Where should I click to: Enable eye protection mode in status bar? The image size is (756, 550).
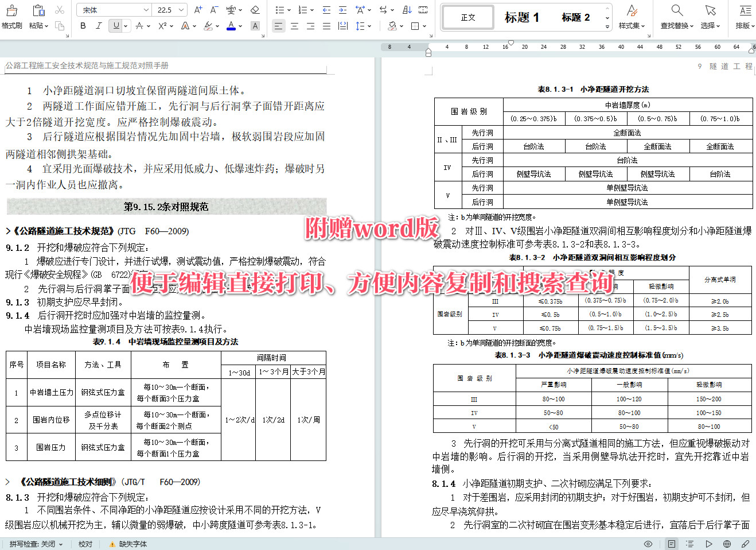[648, 544]
